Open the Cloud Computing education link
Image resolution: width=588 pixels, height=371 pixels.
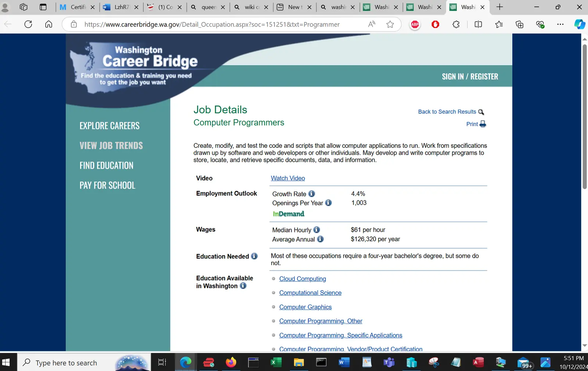pos(302,279)
